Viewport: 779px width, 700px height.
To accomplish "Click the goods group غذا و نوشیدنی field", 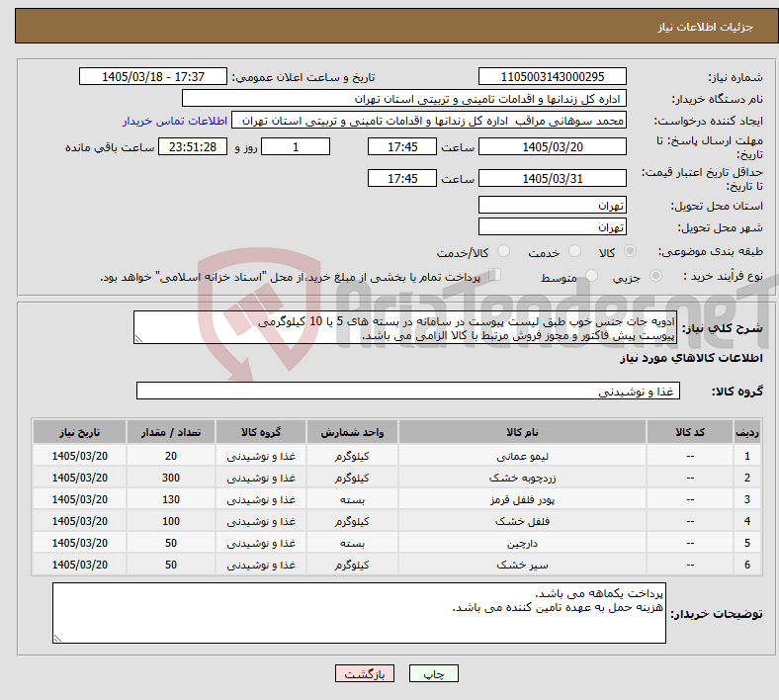I will 408,391.
